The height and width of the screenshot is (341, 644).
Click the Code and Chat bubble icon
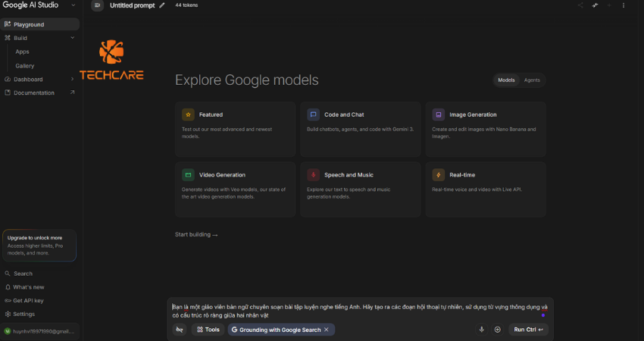click(313, 114)
